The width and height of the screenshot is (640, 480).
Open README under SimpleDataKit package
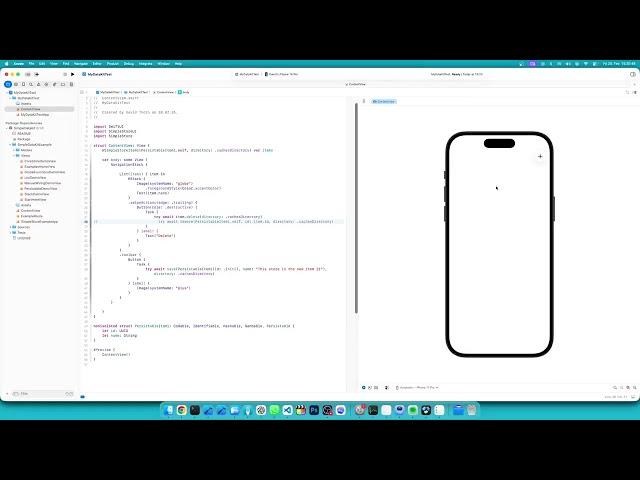(22, 133)
